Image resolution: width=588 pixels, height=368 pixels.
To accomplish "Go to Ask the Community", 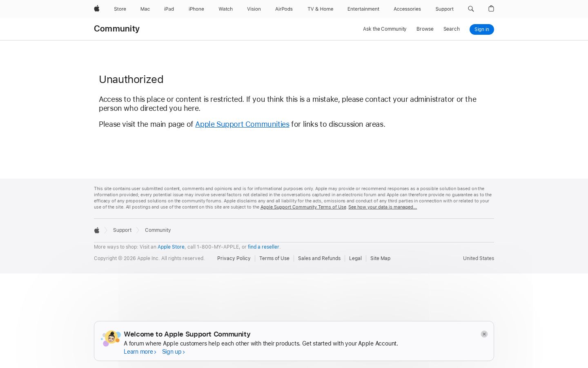I will pos(385,29).
